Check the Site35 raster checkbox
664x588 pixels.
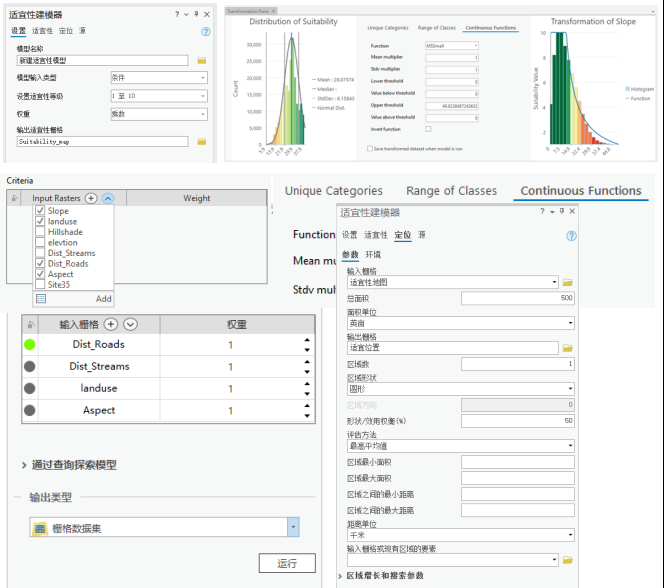[40, 284]
